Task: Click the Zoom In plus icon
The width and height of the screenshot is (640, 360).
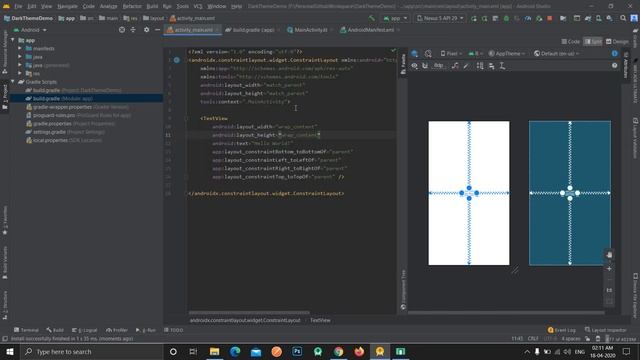Action: point(609,269)
